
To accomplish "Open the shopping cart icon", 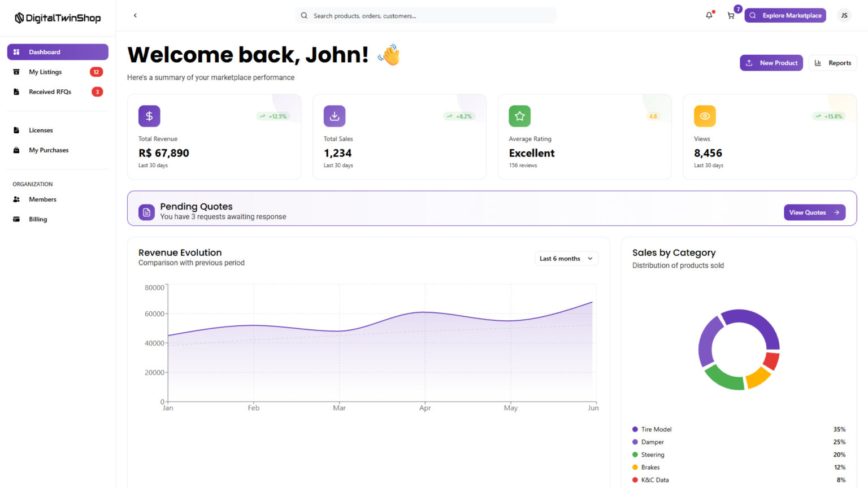I will (x=731, y=16).
